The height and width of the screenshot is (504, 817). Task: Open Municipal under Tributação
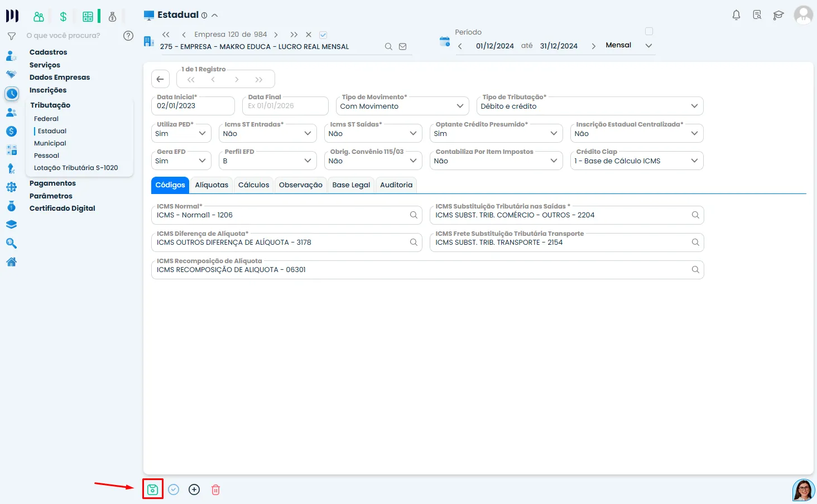point(50,143)
